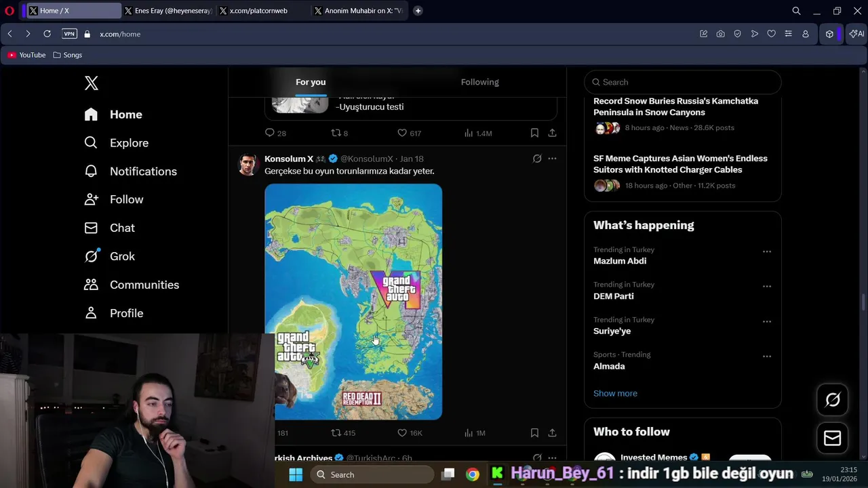Reply to the post with 28 replies
868x488 pixels.
[x=275, y=133]
